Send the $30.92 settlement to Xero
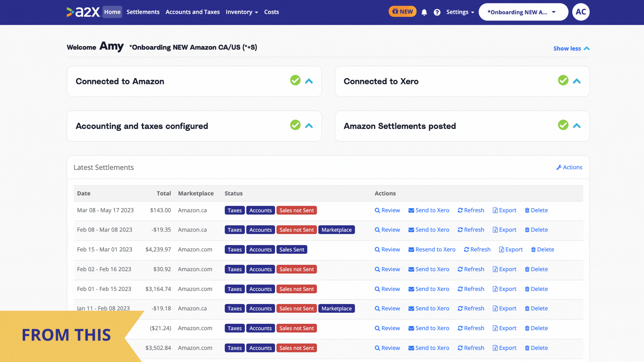Viewport: 644px width, 362px height. tap(429, 269)
